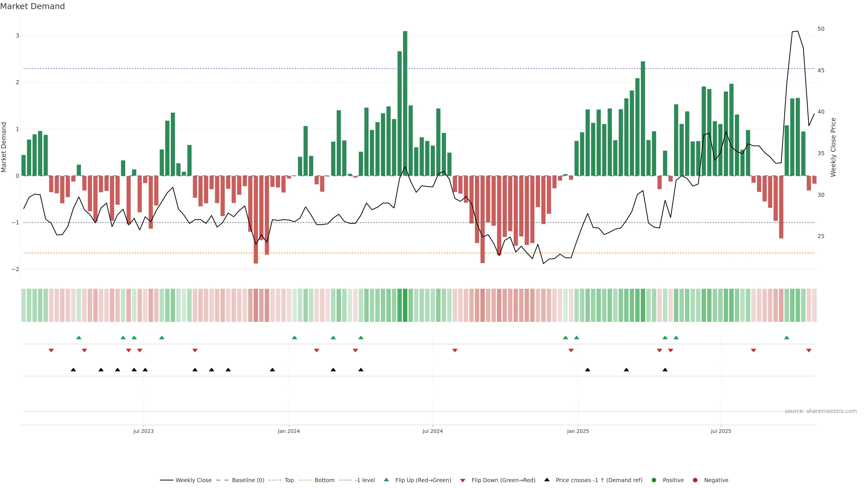Screen dimensions: 868x488
Task: Click the Market Demand chart title
Action: click(x=32, y=6)
